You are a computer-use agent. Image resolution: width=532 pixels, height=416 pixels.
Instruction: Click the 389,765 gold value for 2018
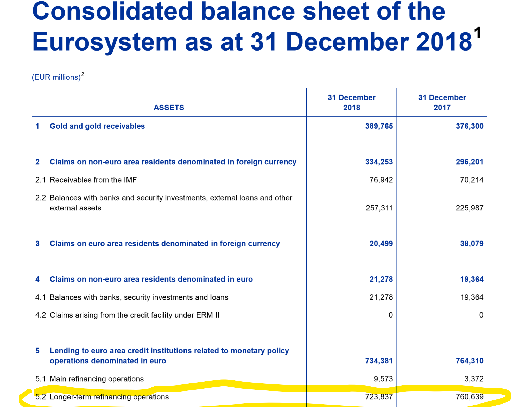pos(379,126)
